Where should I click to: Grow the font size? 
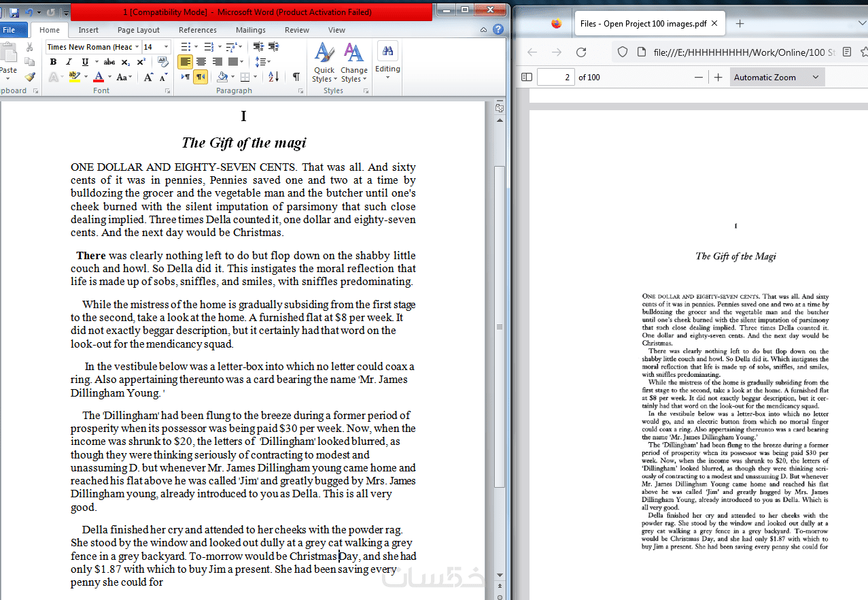(148, 78)
